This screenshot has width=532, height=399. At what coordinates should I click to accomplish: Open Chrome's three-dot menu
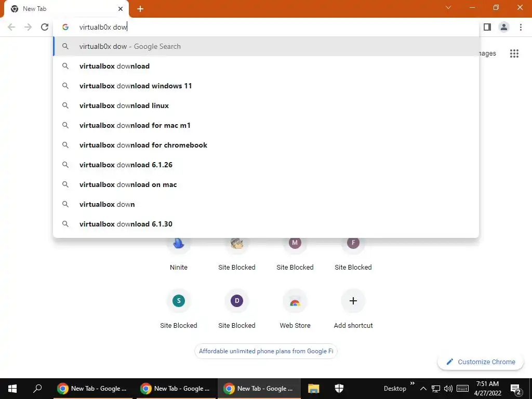521,27
